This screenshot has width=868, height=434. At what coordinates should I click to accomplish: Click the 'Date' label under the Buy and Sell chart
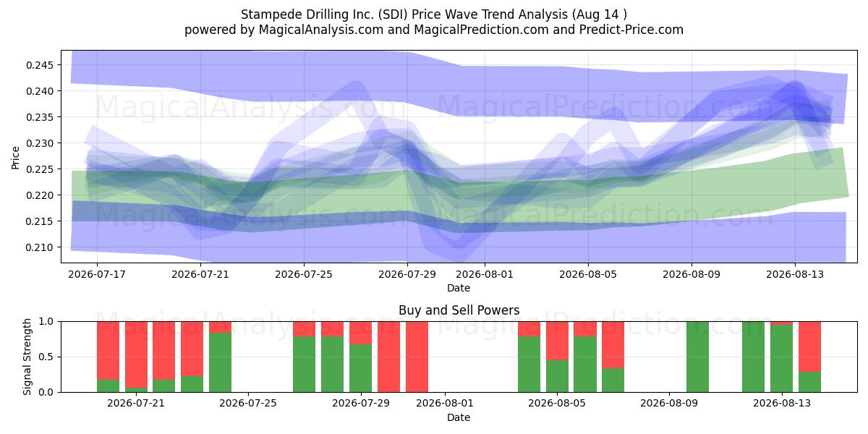459,417
